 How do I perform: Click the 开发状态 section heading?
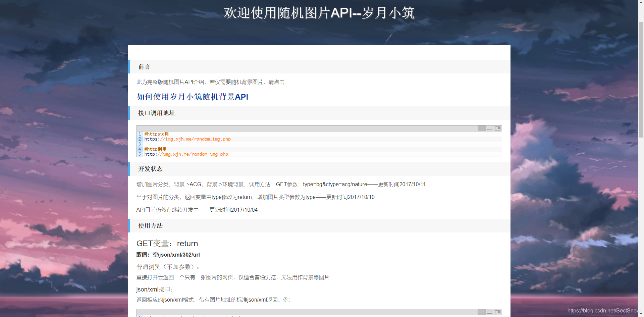[x=150, y=169]
